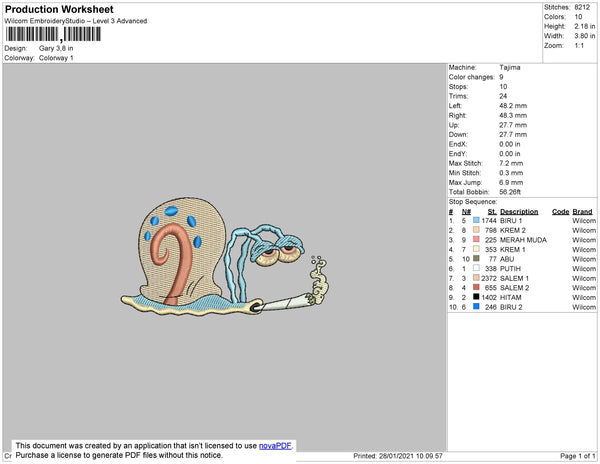Image resolution: width=600 pixels, height=464 pixels.
Task: Click the Max Jump value 6.9 mm
Action: click(511, 182)
